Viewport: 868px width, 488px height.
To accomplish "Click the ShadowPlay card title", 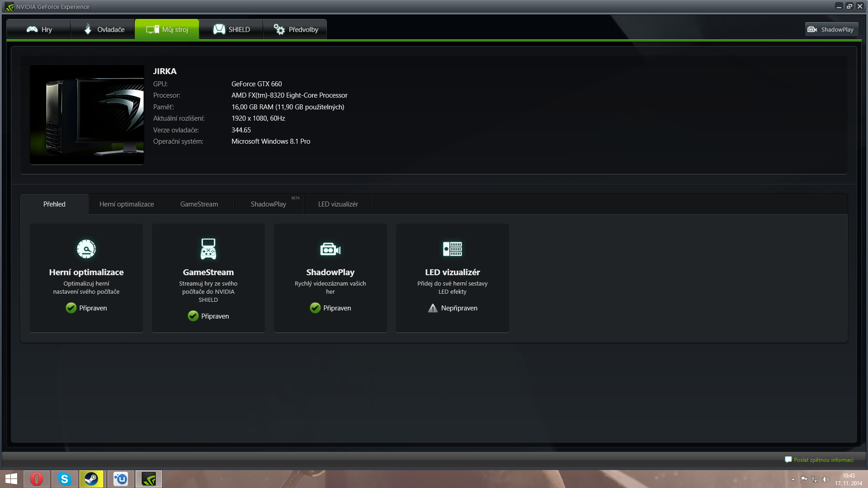I will [330, 272].
